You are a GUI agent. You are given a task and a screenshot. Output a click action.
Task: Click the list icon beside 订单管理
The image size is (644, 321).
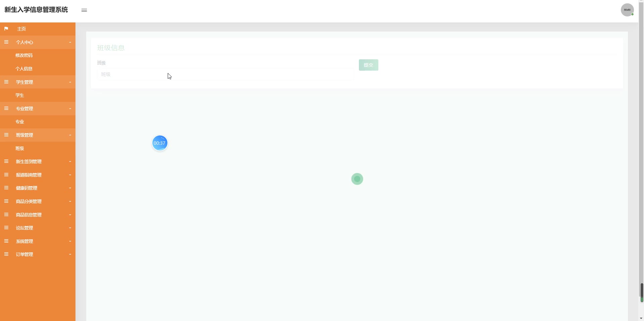click(x=6, y=254)
